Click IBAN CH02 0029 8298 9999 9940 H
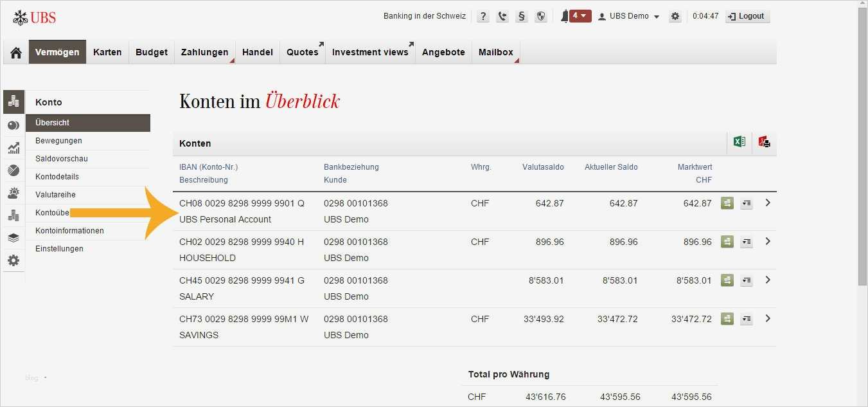Viewport: 868px width, 407px height. click(242, 242)
